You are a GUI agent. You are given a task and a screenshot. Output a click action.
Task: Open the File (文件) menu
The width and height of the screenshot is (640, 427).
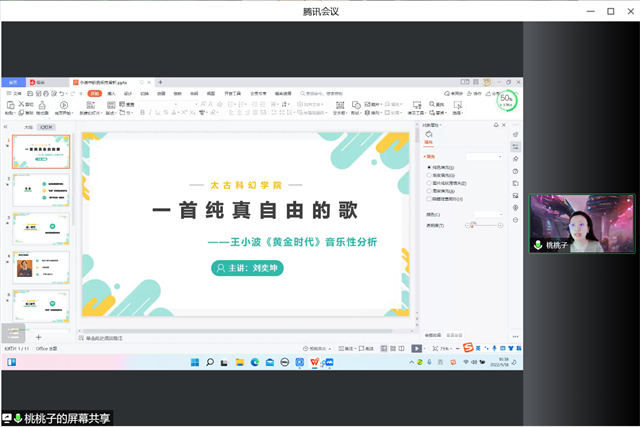pos(14,93)
